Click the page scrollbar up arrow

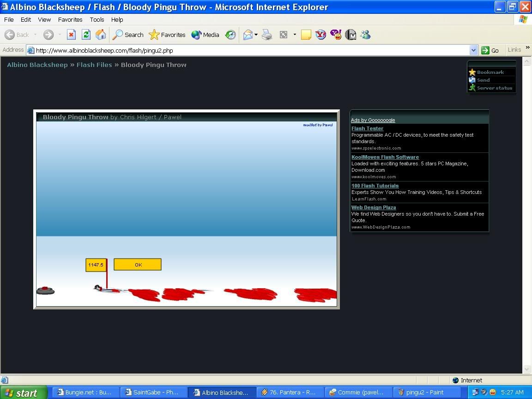pos(526,61)
